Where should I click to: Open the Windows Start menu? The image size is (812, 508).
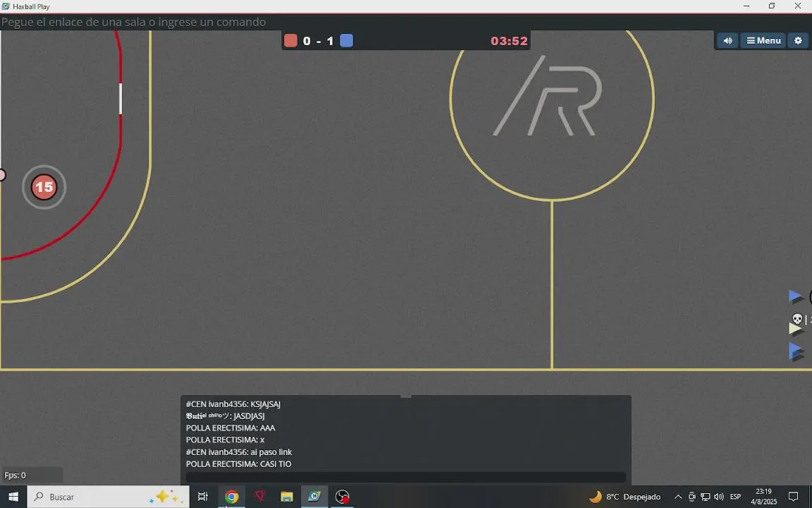coord(13,497)
